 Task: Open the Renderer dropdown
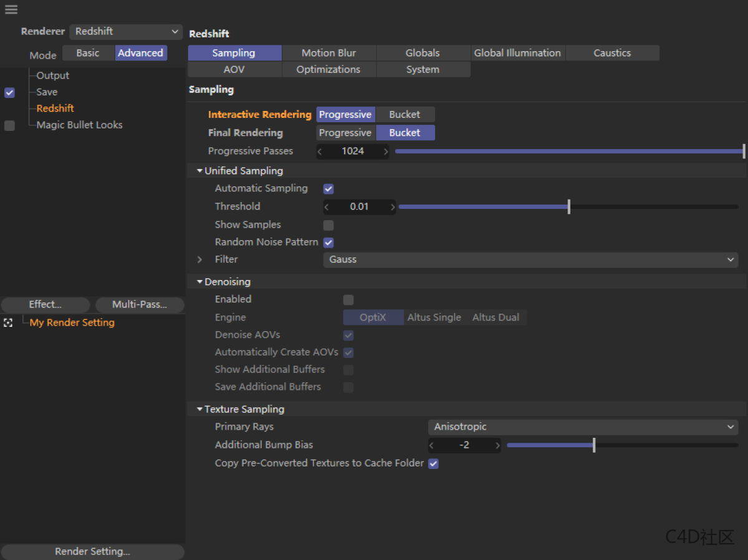(126, 32)
